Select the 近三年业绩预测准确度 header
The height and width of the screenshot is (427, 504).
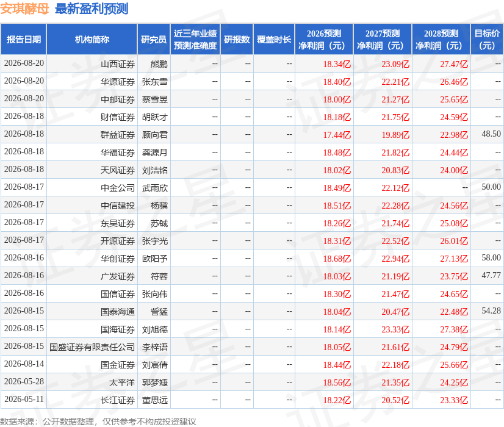(195, 39)
